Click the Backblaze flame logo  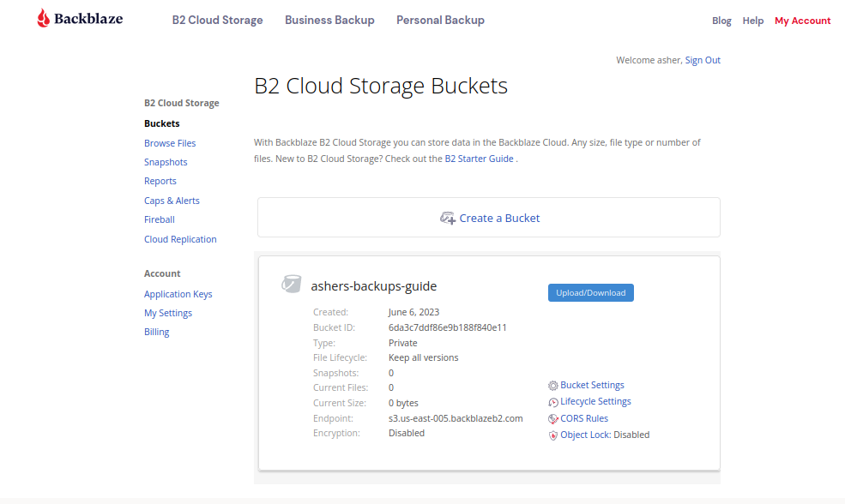click(43, 18)
